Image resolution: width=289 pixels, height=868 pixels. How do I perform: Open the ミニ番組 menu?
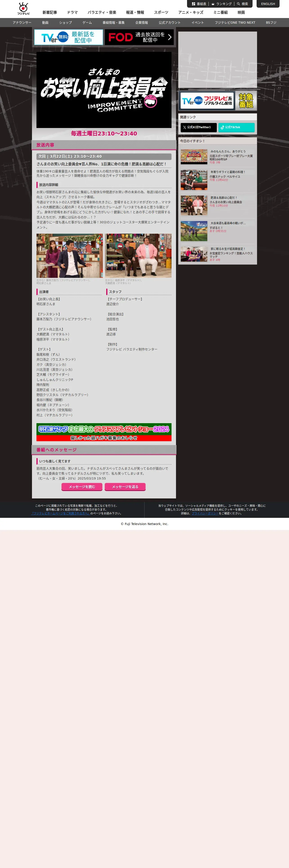tap(220, 12)
